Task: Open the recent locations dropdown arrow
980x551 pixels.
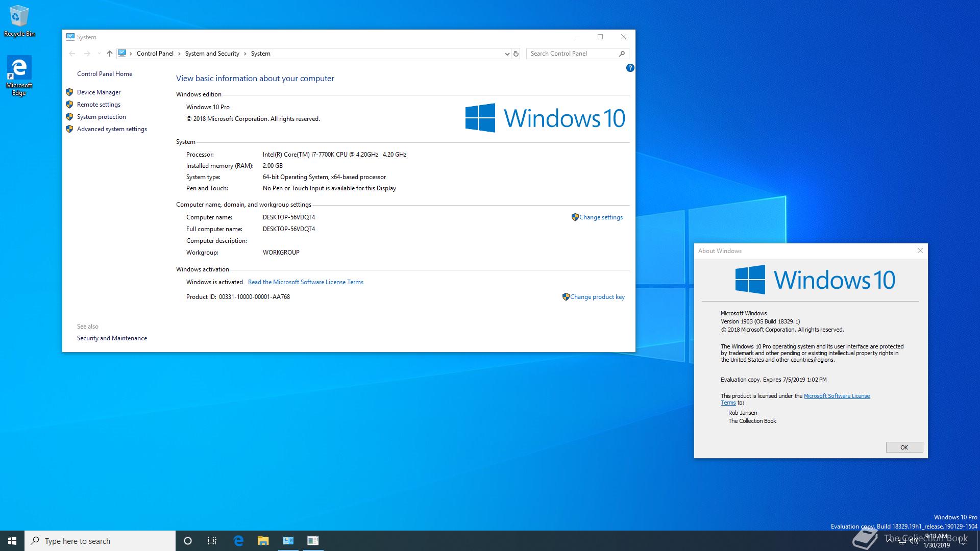Action: coord(99,54)
